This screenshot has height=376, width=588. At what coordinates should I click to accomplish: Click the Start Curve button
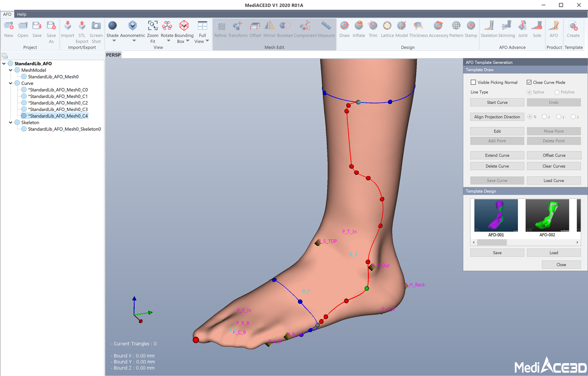click(497, 103)
